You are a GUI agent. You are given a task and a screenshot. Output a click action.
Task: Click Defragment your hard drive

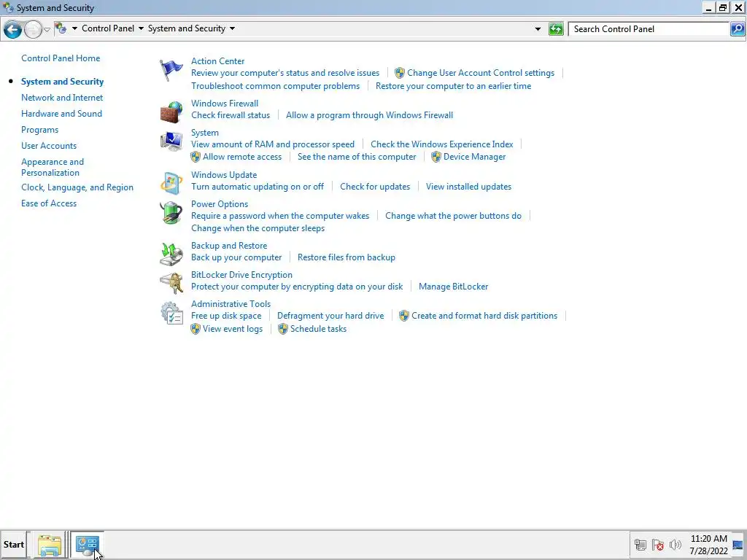tap(330, 316)
